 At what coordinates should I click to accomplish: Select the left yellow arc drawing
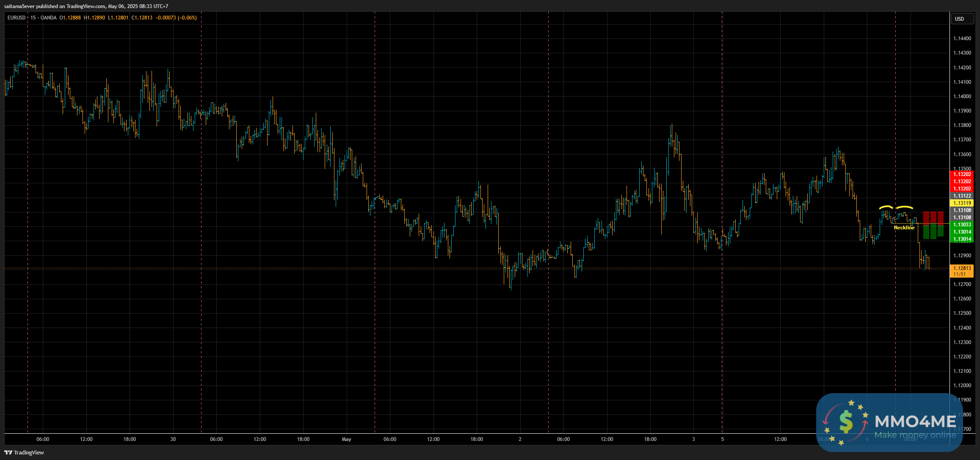pos(886,207)
